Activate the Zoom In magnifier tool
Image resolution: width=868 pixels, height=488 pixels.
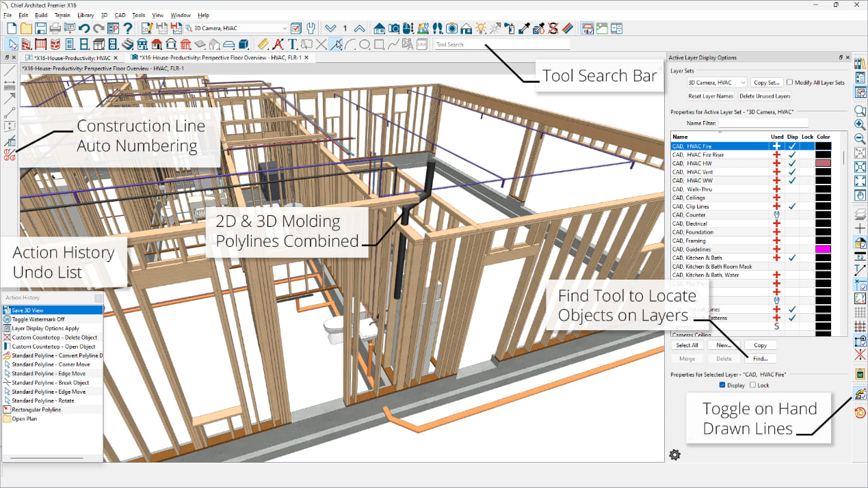coord(860,124)
